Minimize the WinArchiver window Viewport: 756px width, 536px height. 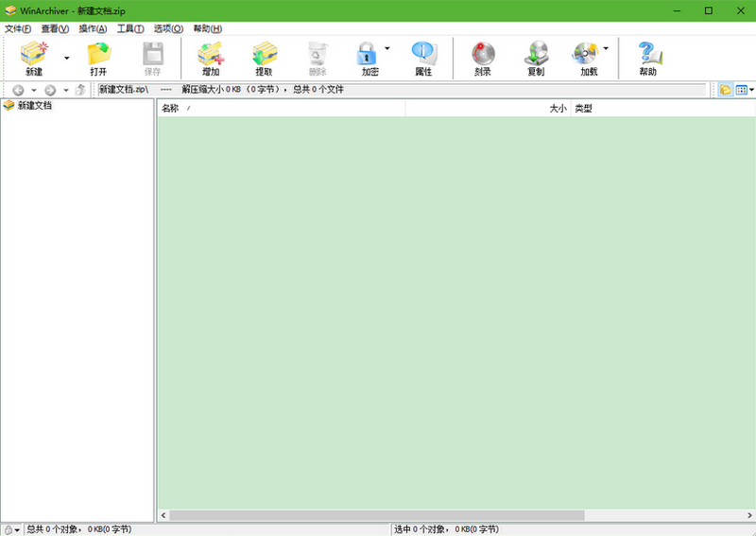coord(677,10)
